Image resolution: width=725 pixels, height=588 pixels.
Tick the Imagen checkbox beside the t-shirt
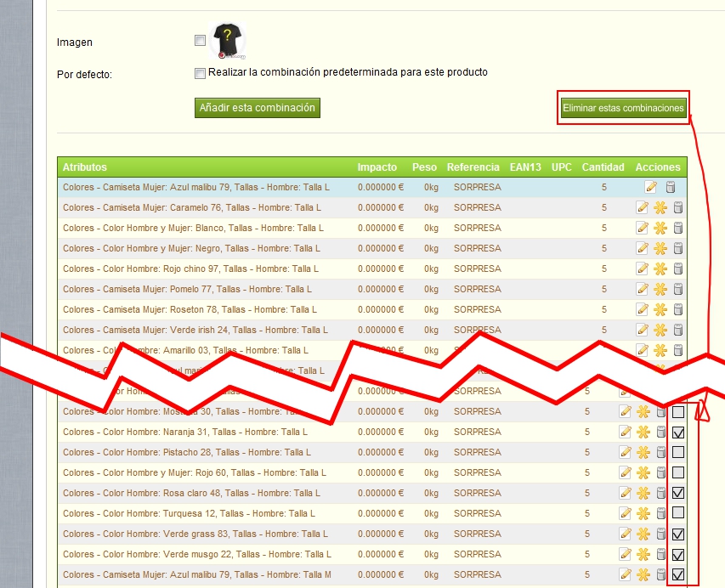click(200, 41)
